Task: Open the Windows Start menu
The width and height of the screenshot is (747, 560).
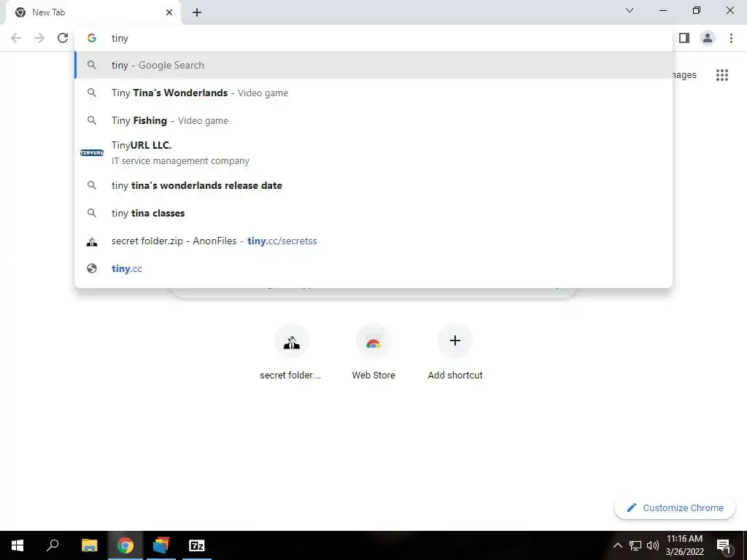Action: click(x=18, y=545)
